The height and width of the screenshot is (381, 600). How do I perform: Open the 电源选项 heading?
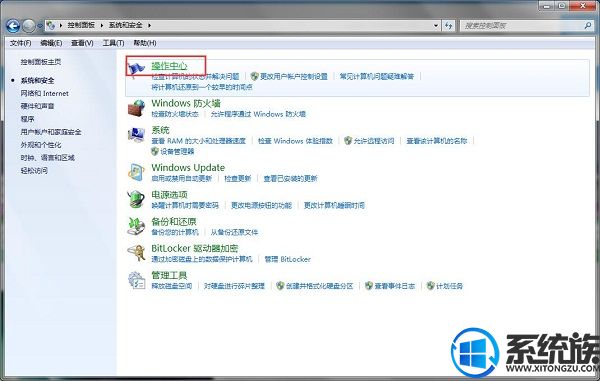click(x=169, y=194)
